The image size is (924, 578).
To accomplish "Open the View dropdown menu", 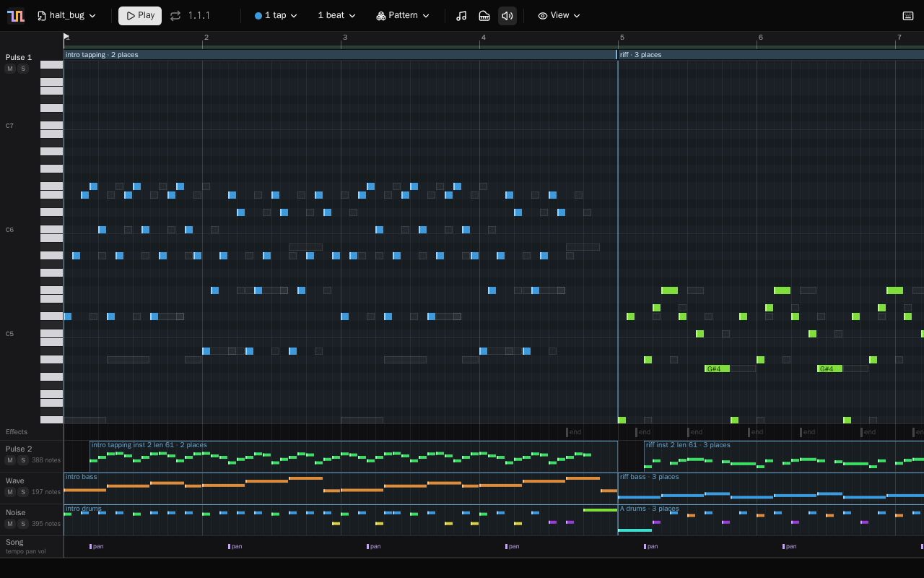I will click(559, 15).
